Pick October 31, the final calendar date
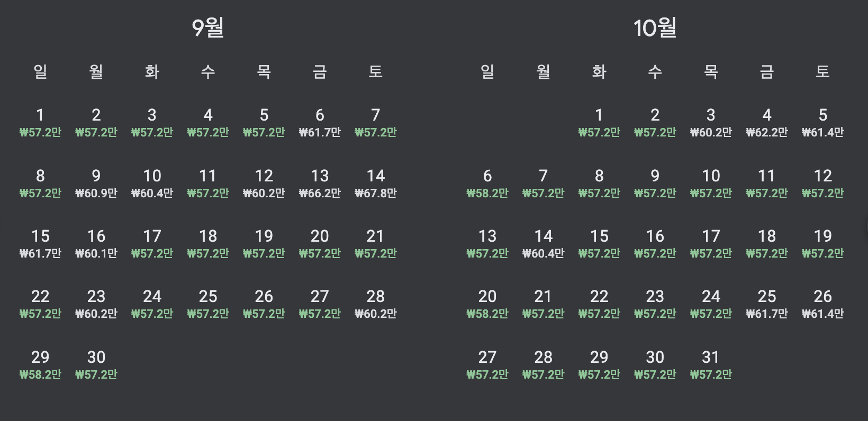This screenshot has height=421, width=868. tap(711, 364)
